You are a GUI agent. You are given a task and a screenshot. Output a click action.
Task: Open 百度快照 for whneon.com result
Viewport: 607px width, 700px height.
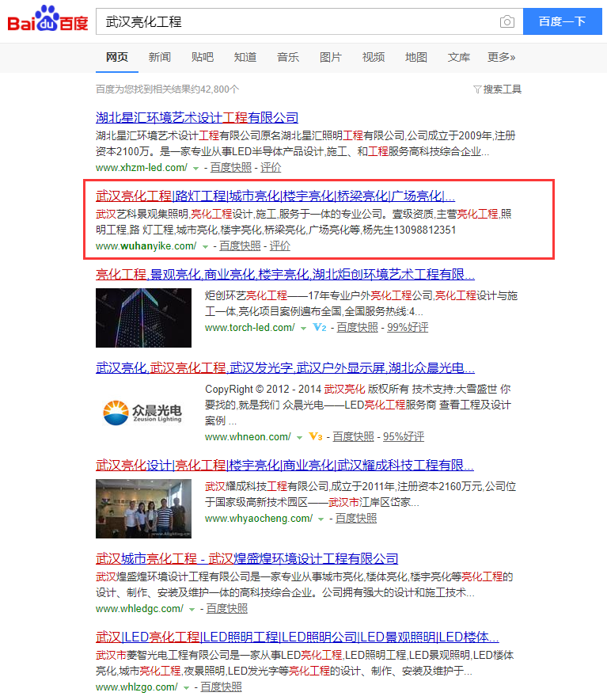coord(353,436)
